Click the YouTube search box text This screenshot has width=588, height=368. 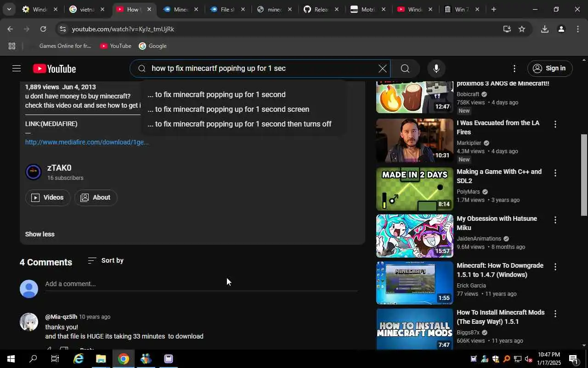click(x=219, y=69)
